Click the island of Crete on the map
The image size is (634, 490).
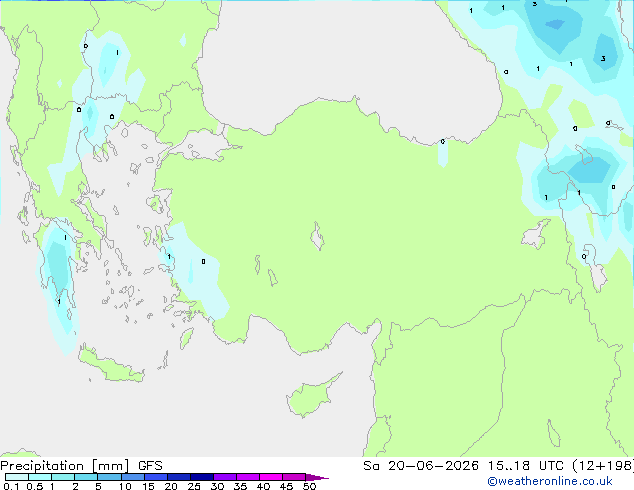(111, 366)
